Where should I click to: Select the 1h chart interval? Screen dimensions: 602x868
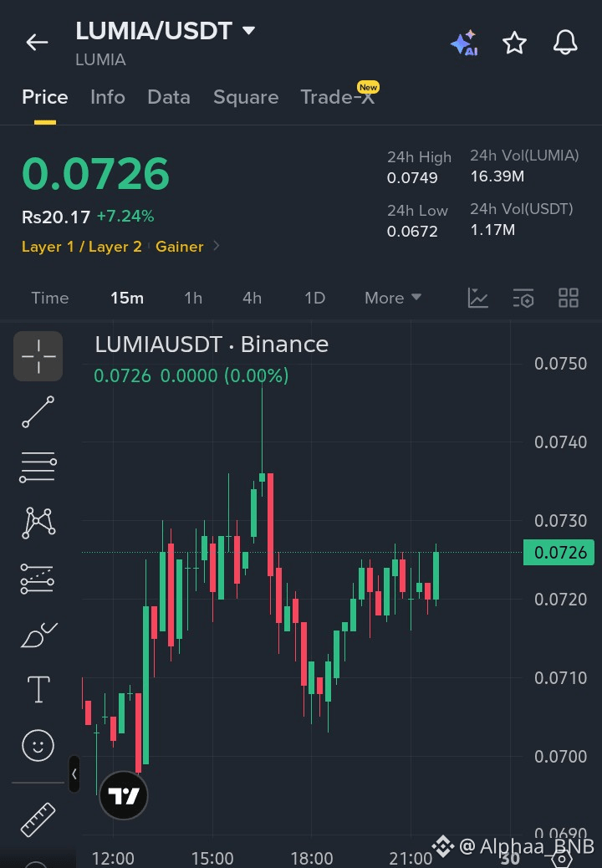193,298
